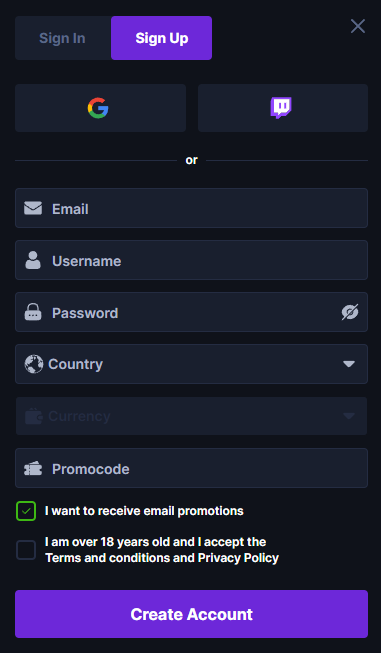Click the envelope icon in Email field
381x653 pixels.
pyautogui.click(x=33, y=208)
